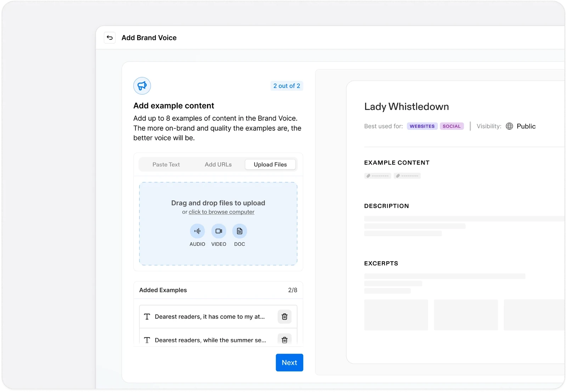This screenshot has height=392, width=567.
Task: Delete the 'while the summer se...' example
Action: point(285,340)
